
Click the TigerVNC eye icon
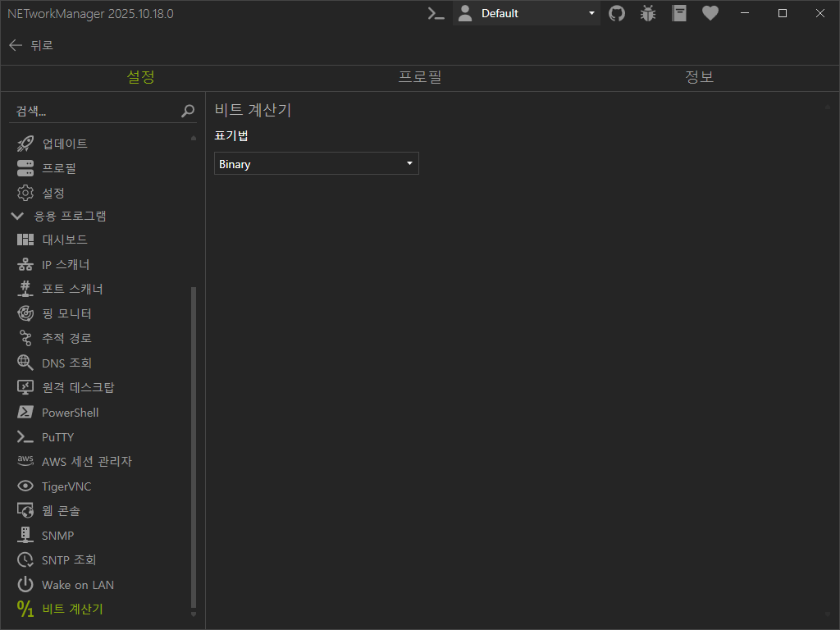(x=25, y=486)
